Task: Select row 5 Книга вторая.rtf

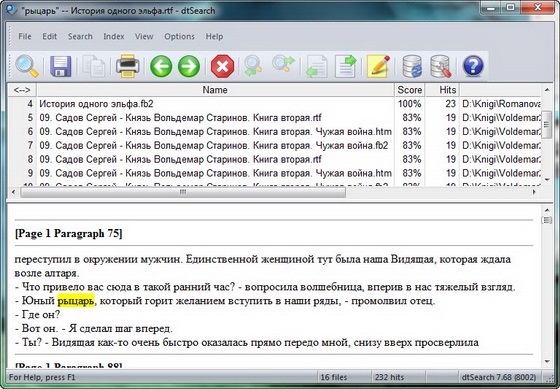Action: 180,118
